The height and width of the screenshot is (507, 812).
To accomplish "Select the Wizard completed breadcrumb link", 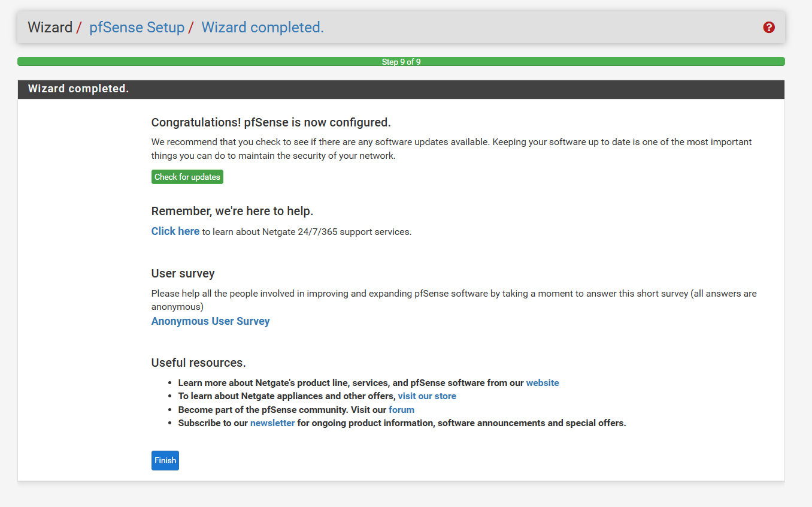I will [x=262, y=28].
